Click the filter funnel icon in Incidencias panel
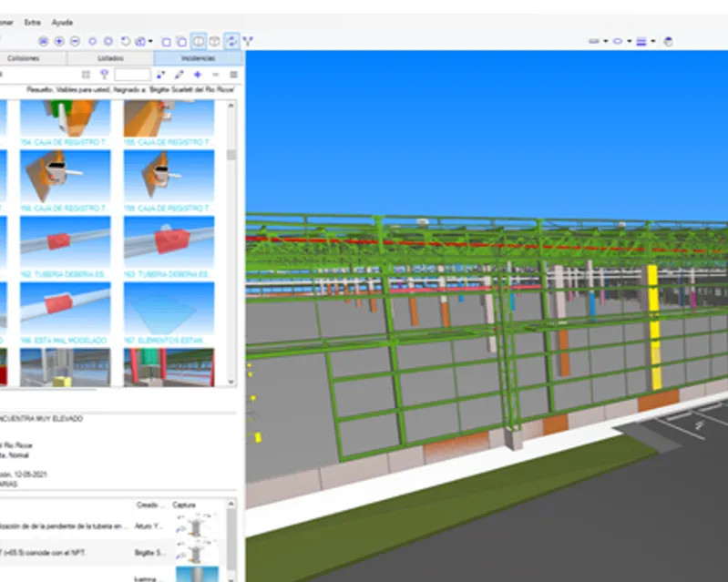The image size is (728, 582). point(105,75)
